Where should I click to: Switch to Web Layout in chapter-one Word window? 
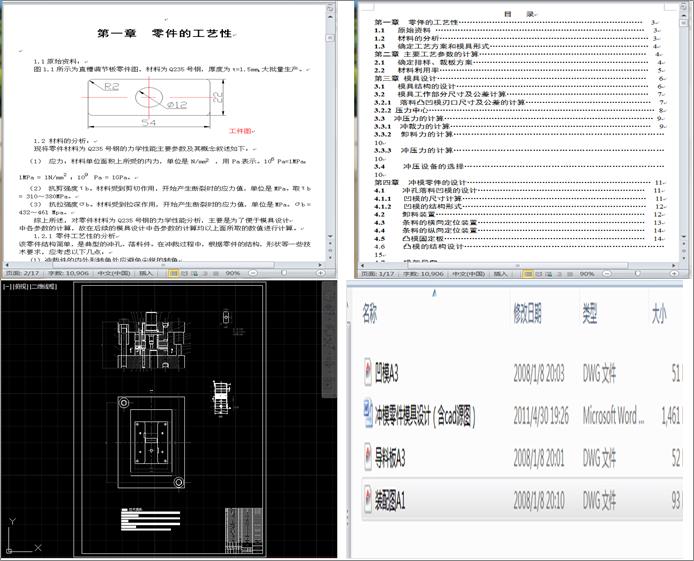tap(194, 273)
